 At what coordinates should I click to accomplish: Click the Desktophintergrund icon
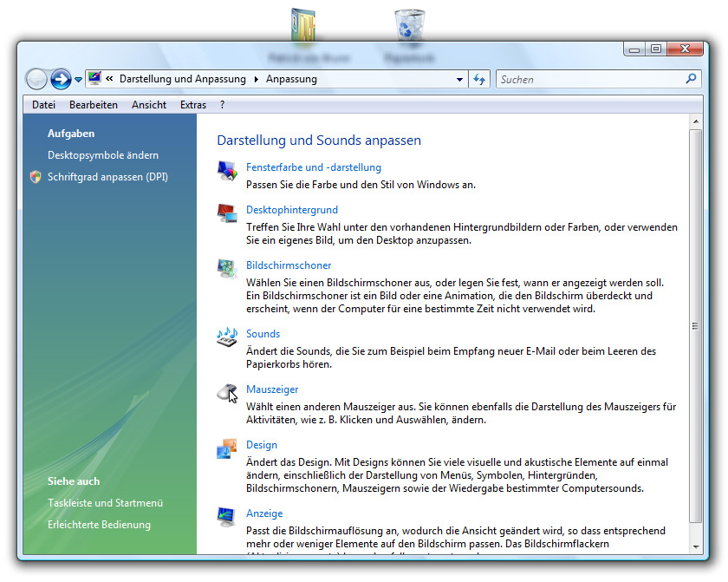pos(227,213)
